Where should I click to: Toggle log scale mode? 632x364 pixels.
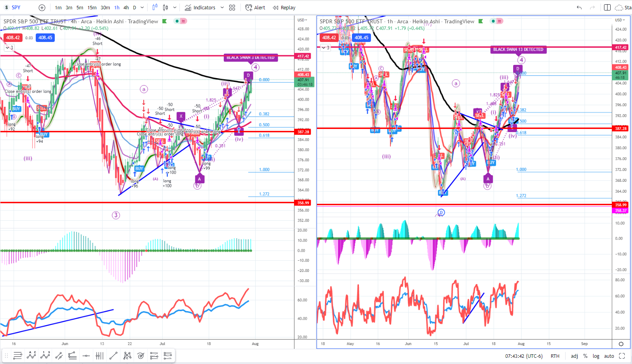tap(596, 356)
